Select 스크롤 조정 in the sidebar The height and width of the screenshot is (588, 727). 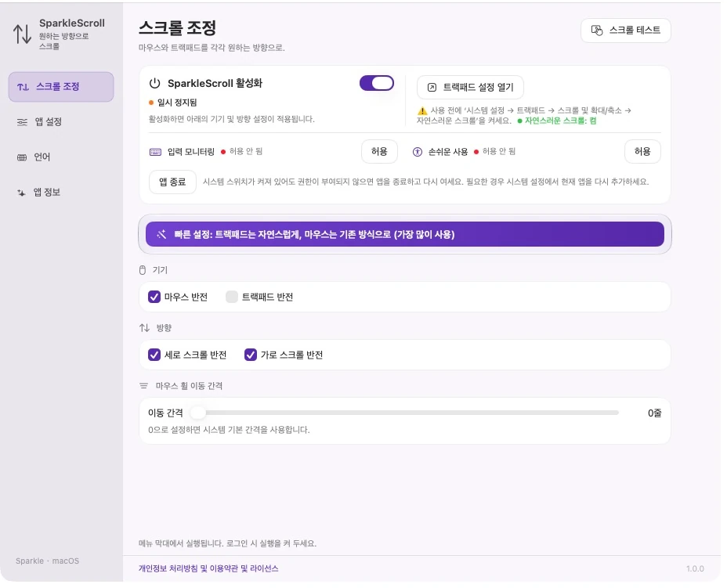click(x=61, y=87)
